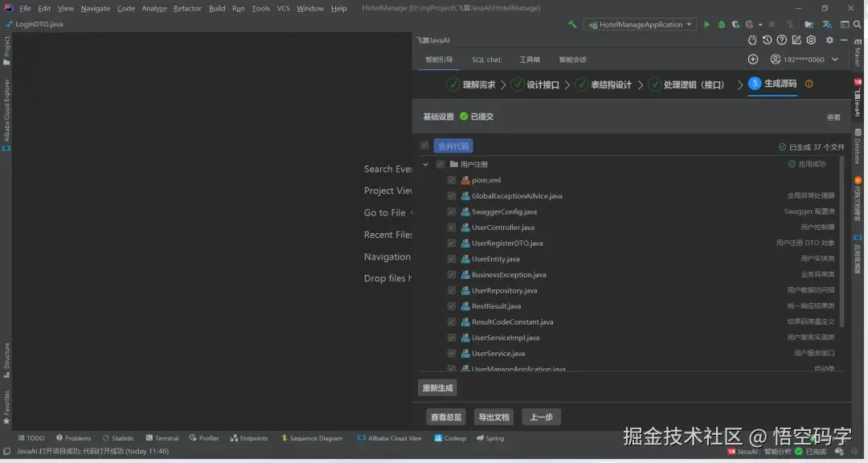The width and height of the screenshot is (868, 463).
Task: Click the 重新生成 button
Action: click(437, 388)
